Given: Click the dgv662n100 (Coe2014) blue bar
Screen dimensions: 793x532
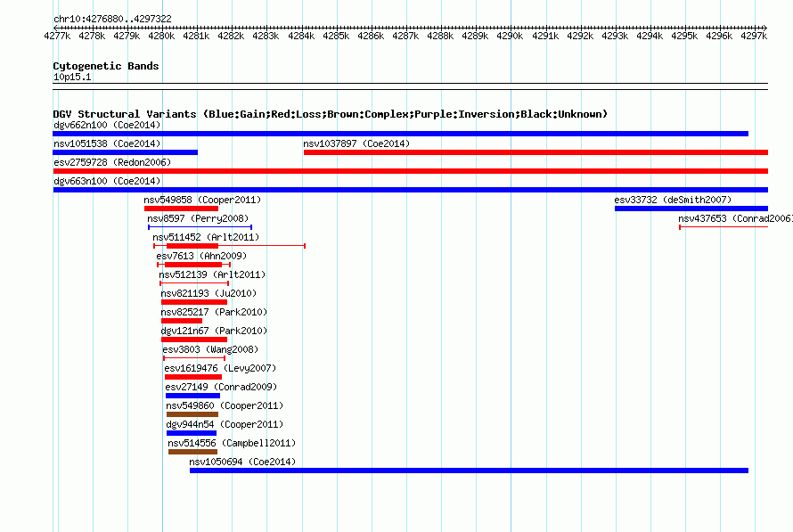Looking at the screenshot, I should pos(400,134).
